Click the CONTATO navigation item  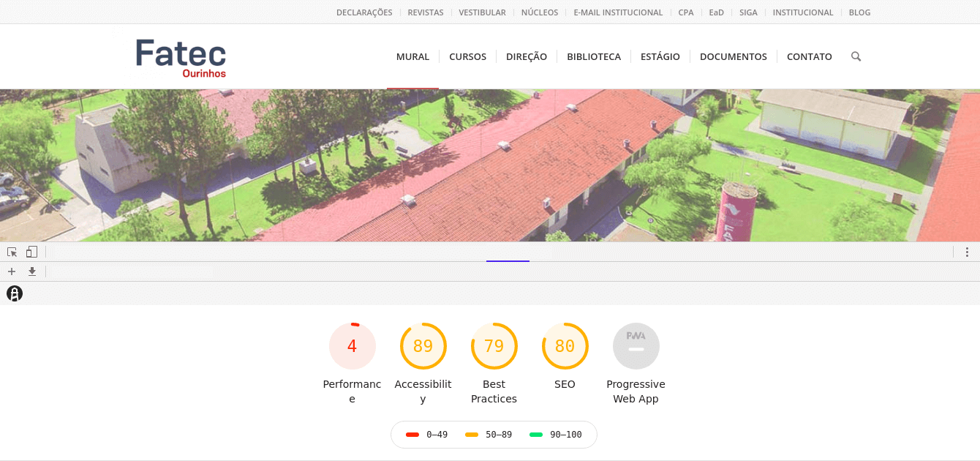(x=809, y=56)
